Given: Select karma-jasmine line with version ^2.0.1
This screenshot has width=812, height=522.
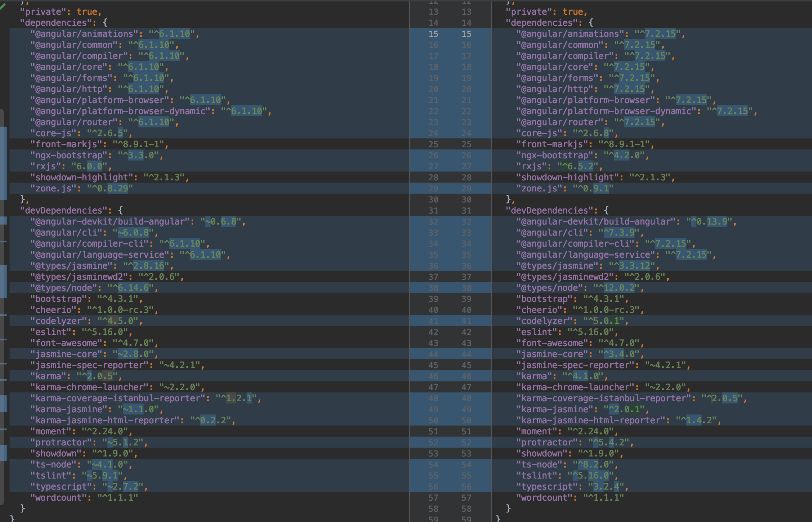Looking at the screenshot, I should 583,409.
